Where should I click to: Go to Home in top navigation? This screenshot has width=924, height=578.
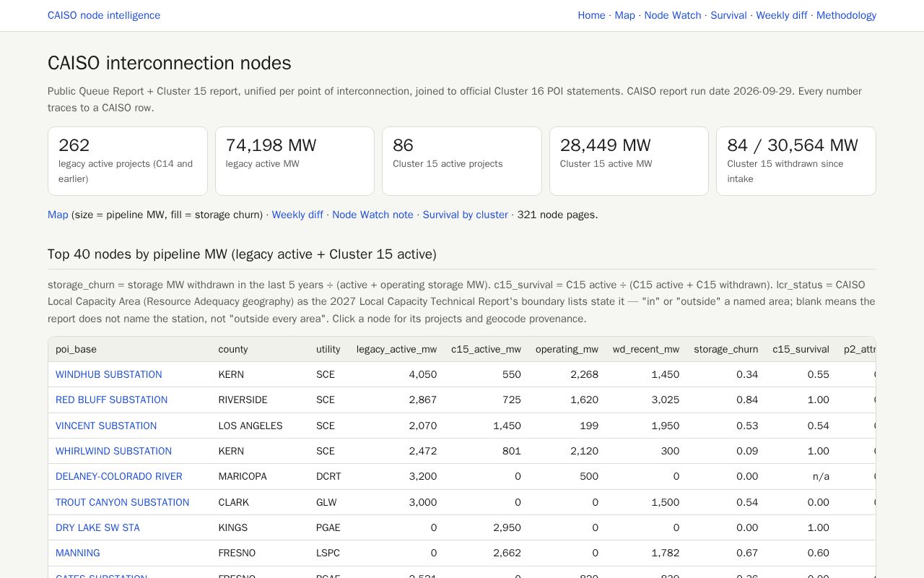click(591, 15)
